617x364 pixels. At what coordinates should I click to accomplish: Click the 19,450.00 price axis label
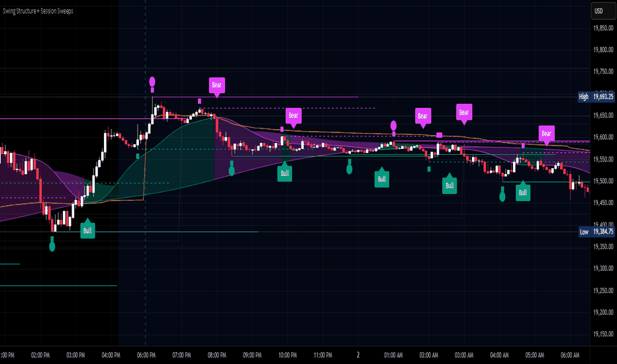point(603,203)
